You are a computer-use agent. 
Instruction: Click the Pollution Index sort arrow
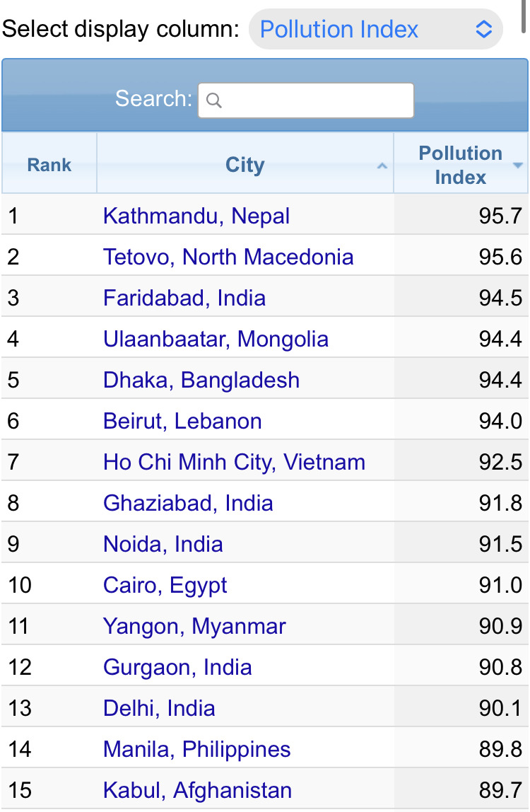pos(518,166)
